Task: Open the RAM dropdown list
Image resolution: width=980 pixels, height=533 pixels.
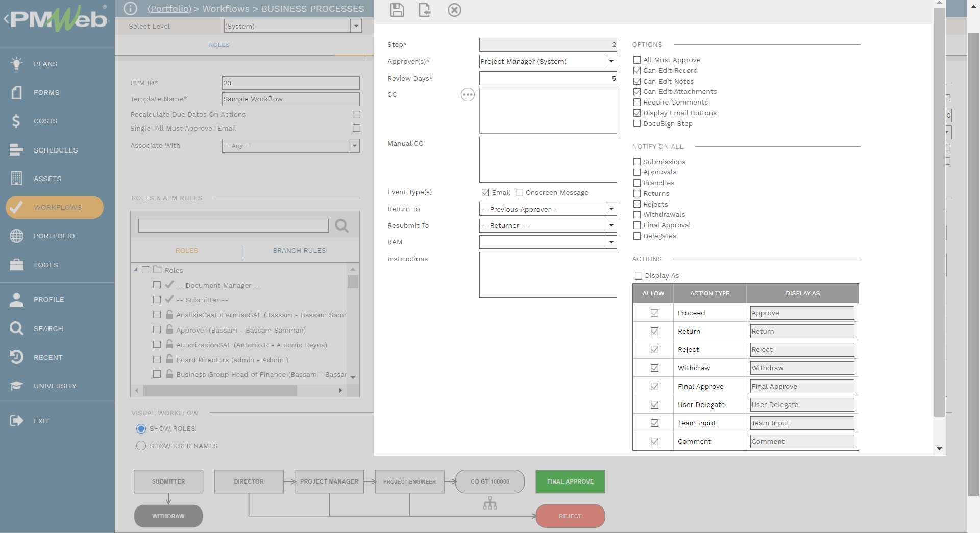Action: [611, 242]
